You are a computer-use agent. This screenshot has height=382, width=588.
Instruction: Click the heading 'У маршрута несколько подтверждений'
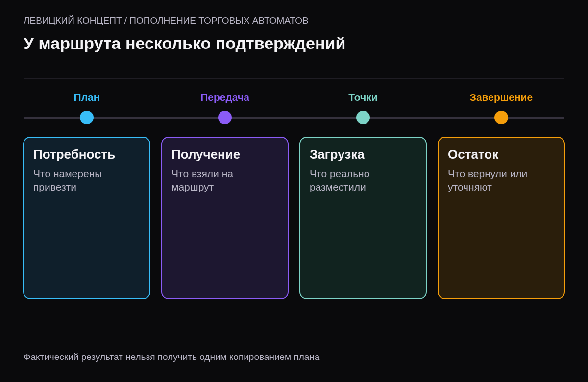click(x=184, y=44)
